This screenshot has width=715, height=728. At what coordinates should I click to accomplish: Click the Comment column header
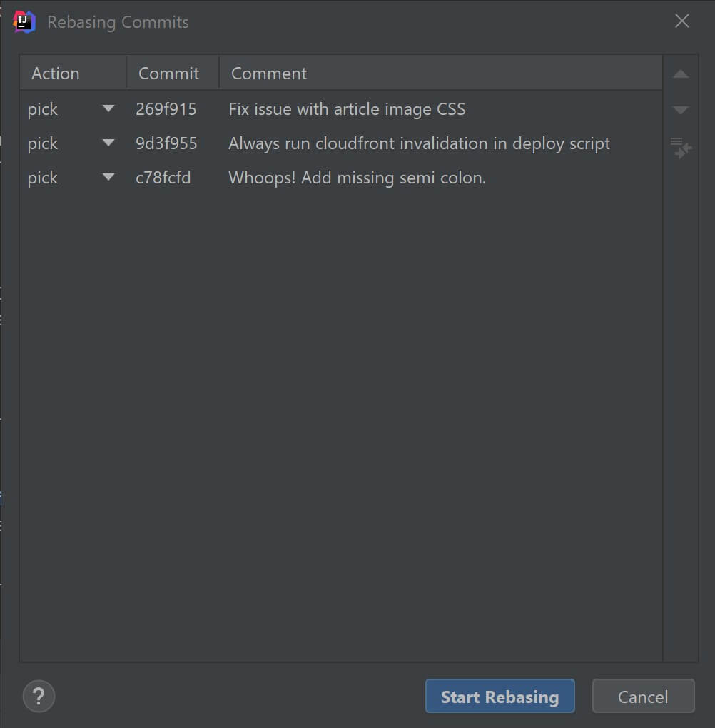(440, 73)
